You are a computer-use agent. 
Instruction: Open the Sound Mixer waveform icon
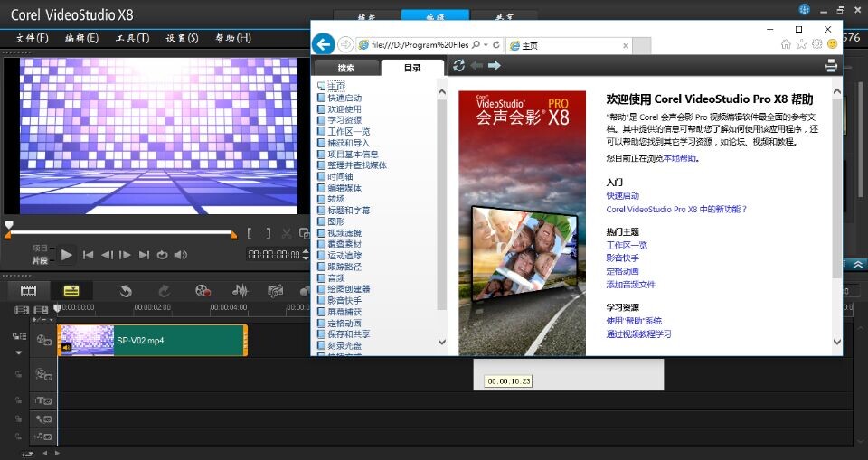tap(240, 291)
